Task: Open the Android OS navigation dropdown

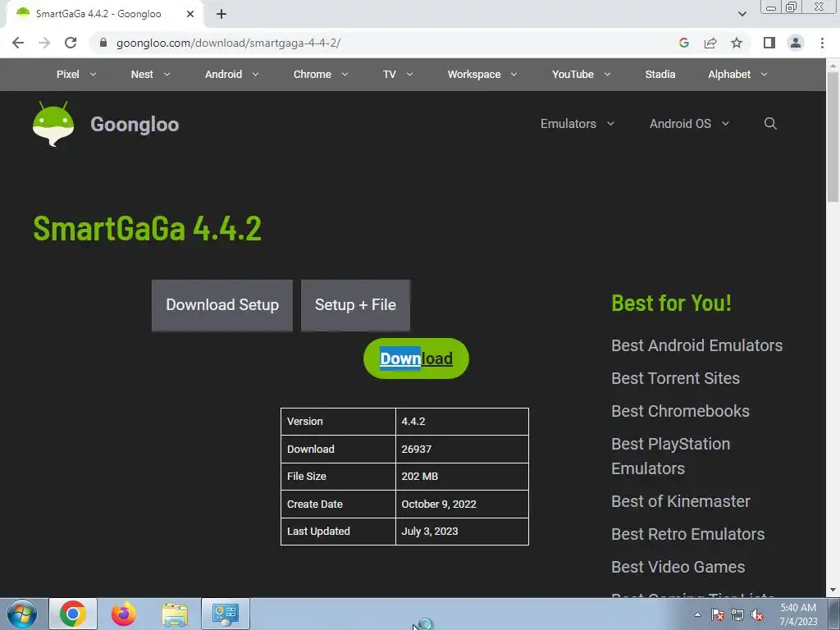Action: (x=689, y=124)
